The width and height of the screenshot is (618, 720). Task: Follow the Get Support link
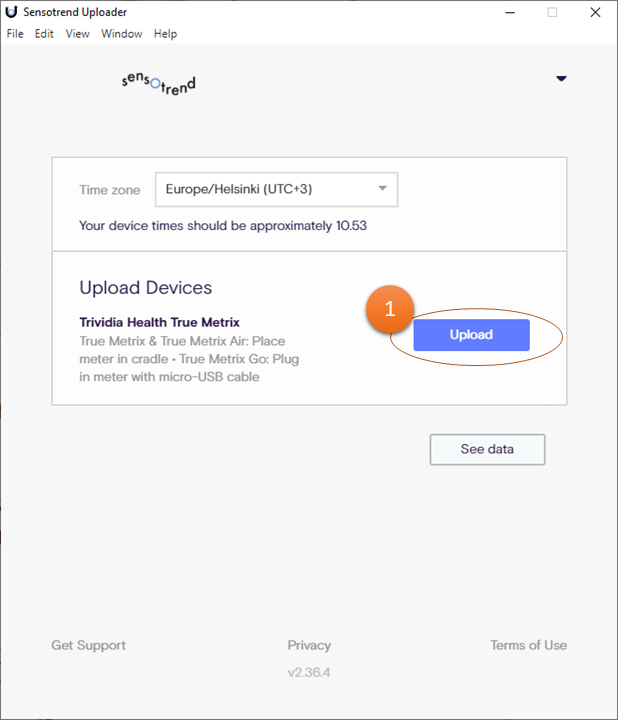pos(89,645)
